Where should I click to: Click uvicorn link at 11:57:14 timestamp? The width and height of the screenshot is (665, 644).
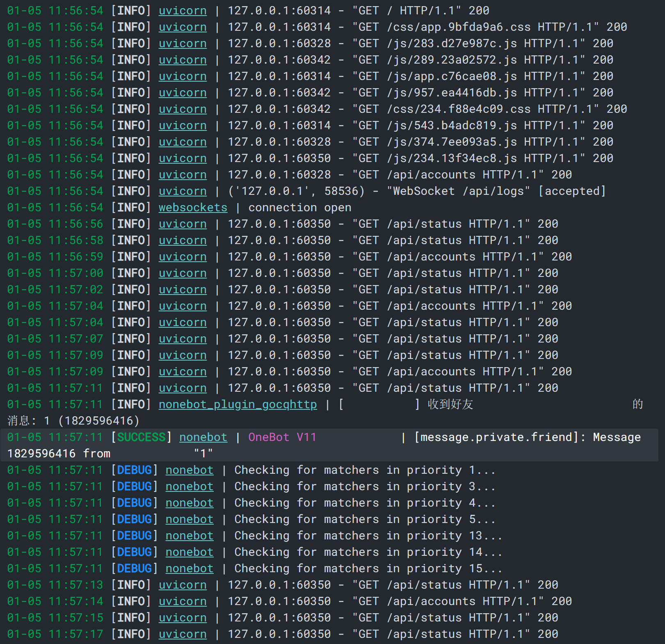pos(183,601)
